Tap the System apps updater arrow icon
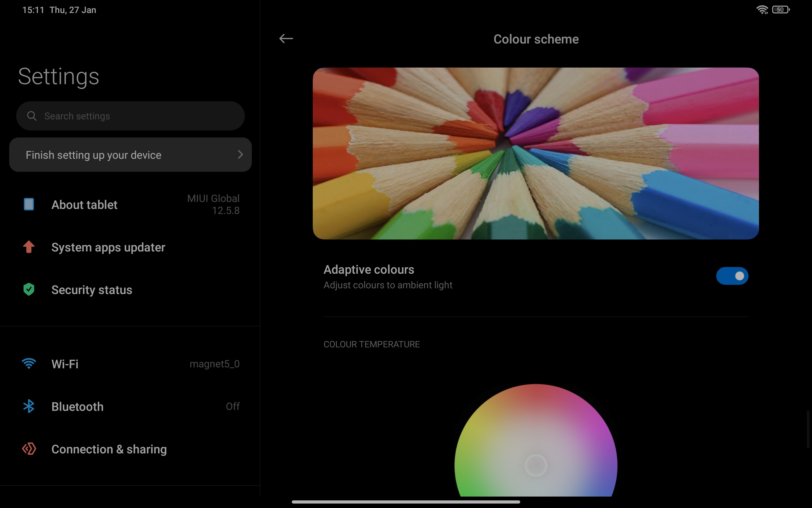This screenshot has width=812, height=508. pos(29,247)
